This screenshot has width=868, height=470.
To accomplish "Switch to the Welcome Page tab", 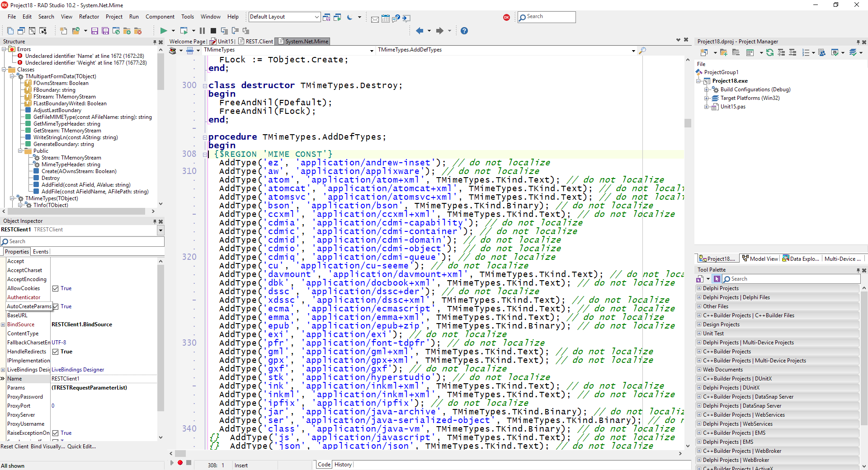I will coord(187,42).
